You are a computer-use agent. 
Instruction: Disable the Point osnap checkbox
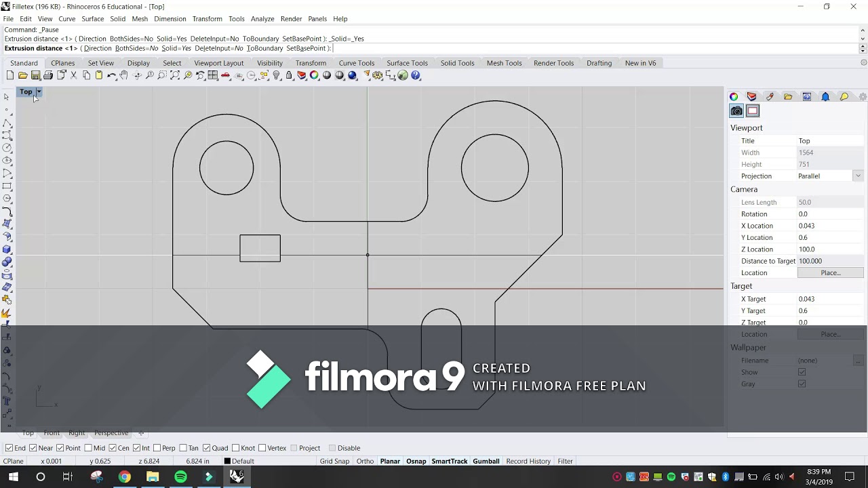pyautogui.click(x=60, y=448)
